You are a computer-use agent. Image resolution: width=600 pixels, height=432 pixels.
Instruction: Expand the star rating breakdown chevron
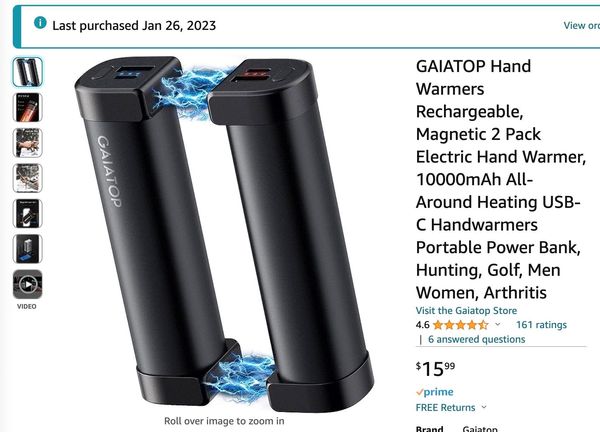[497, 324]
